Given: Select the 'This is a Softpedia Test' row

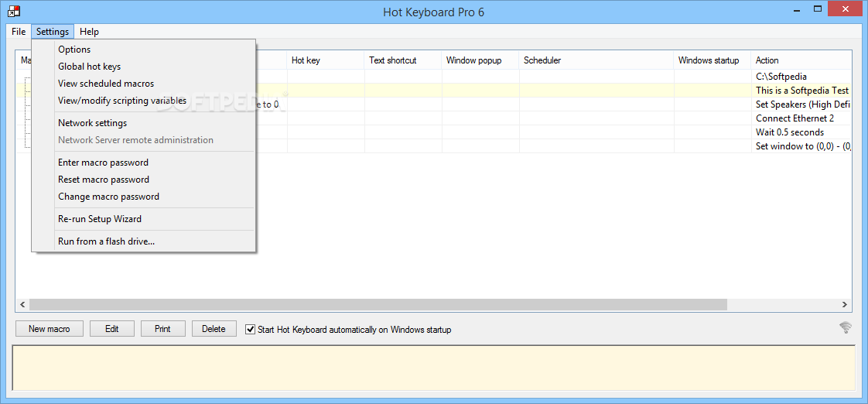Looking at the screenshot, I should tap(433, 91).
